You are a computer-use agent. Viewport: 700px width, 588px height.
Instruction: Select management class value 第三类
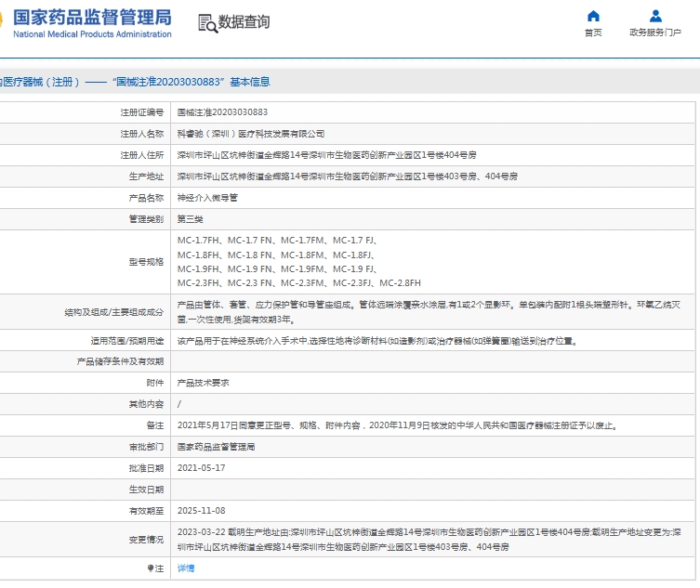click(190, 219)
